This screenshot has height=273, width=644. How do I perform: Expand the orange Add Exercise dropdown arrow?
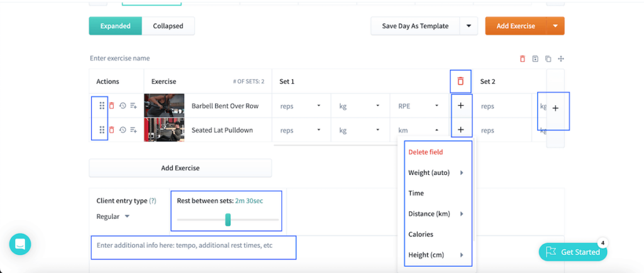coord(555,26)
